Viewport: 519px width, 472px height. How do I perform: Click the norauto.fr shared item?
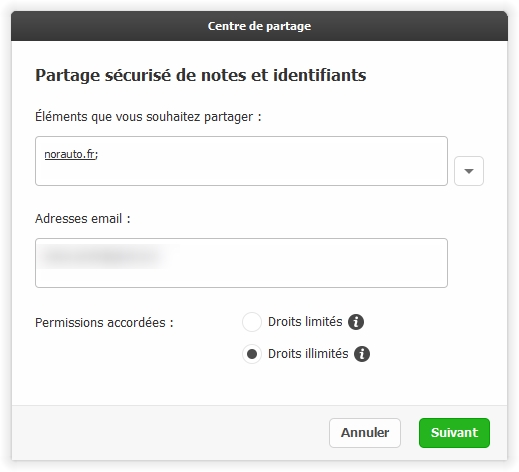tap(70, 154)
